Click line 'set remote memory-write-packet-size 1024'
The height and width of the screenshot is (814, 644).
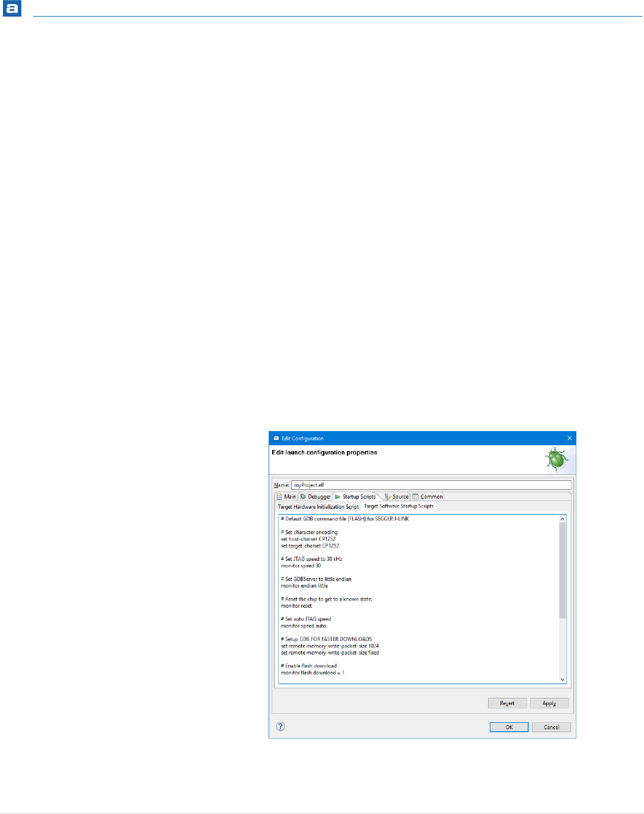(330, 646)
